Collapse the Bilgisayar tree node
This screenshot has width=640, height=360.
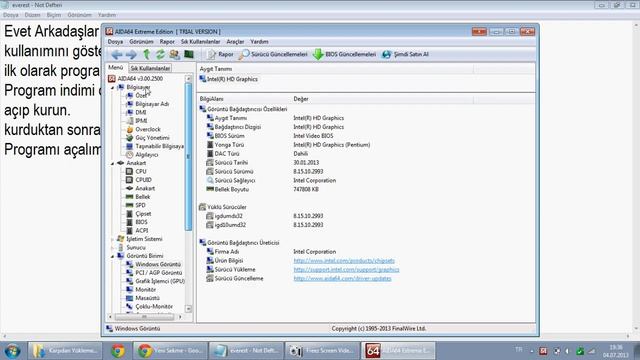pos(113,87)
